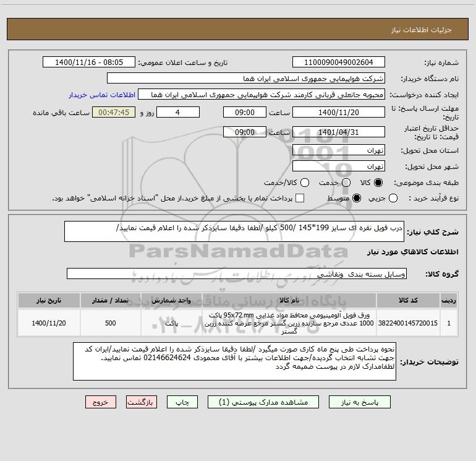Viewport: 476px width, 461px height.
Task: Click the response deadline 09:00 time field
Action: (245, 112)
